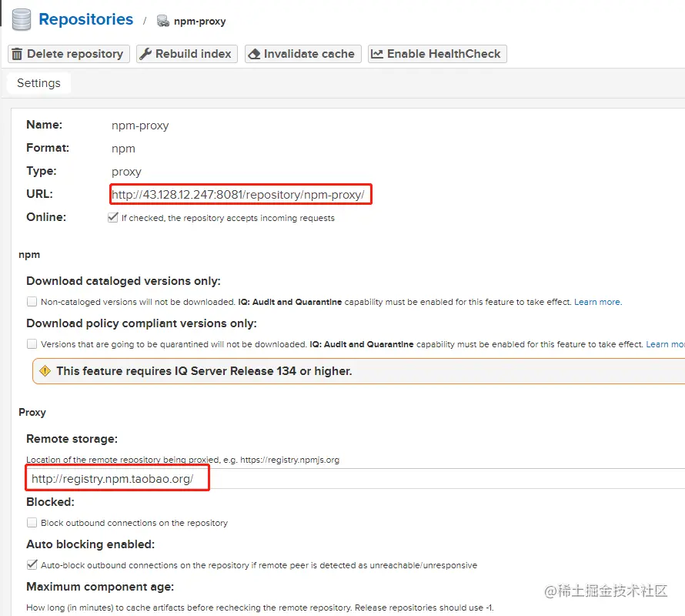Viewport: 685px width, 616px height.
Task: Open the Settings tab
Action: pos(38,83)
